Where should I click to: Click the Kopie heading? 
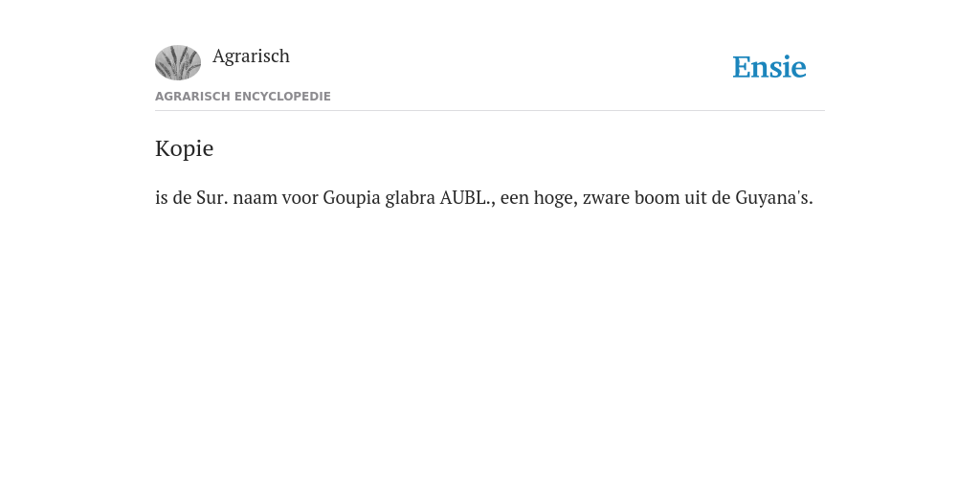coord(185,148)
